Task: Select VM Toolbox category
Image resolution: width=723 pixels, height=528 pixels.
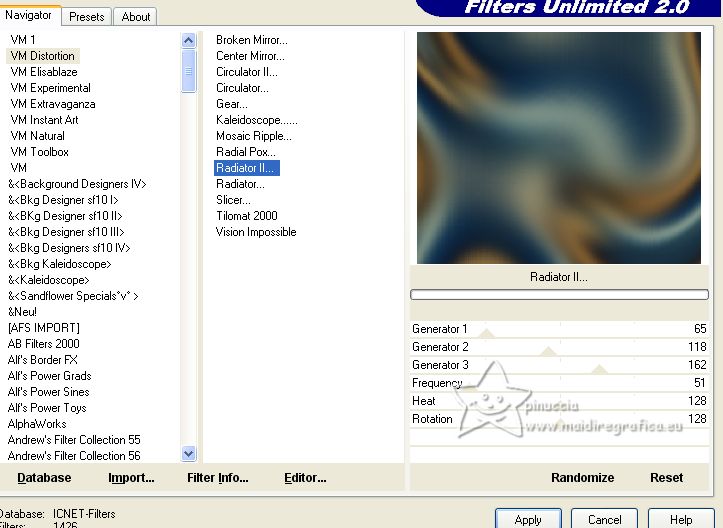Action: pyautogui.click(x=40, y=152)
